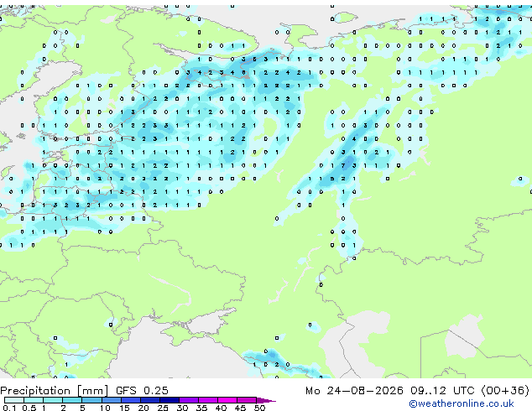Click the 5–10 mm legend color box

91,400
